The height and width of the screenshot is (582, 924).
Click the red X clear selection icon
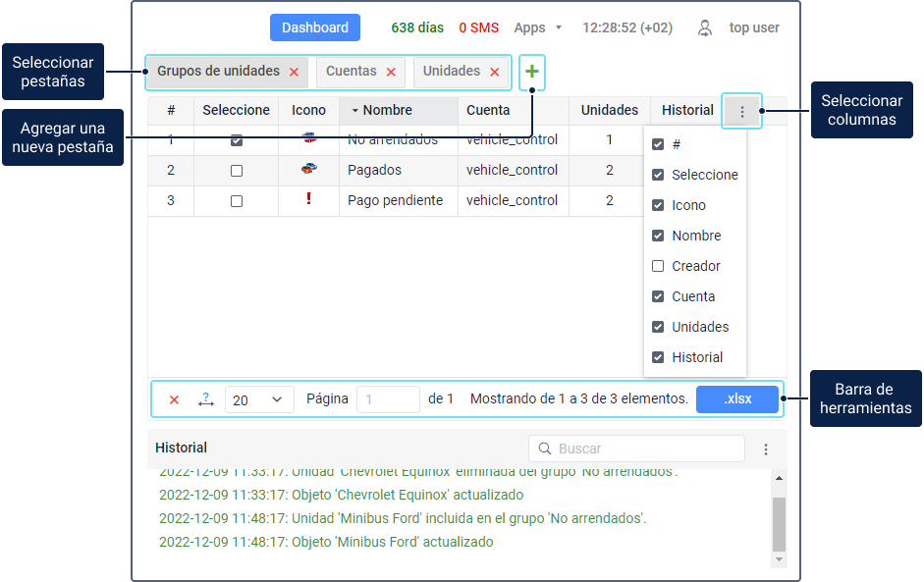(174, 400)
